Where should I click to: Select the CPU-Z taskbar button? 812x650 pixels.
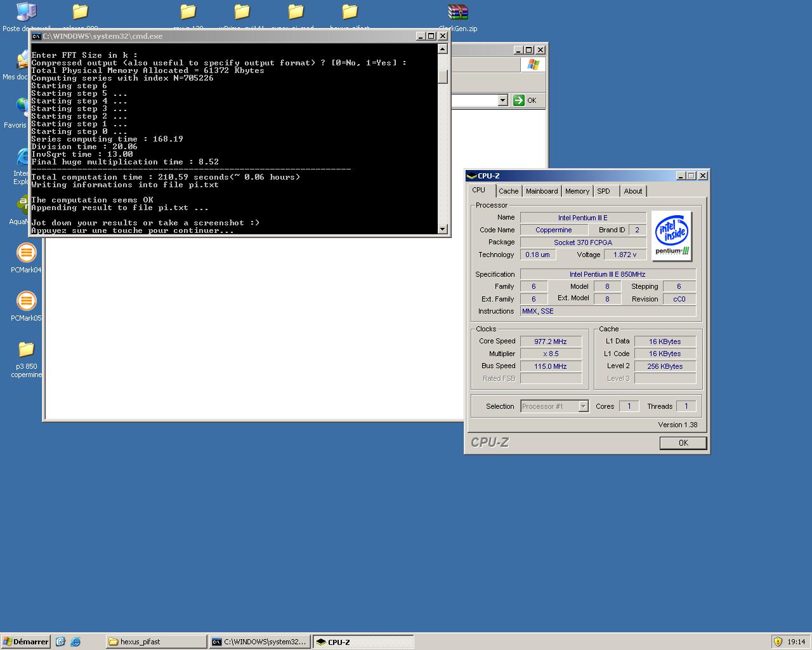pos(363,642)
